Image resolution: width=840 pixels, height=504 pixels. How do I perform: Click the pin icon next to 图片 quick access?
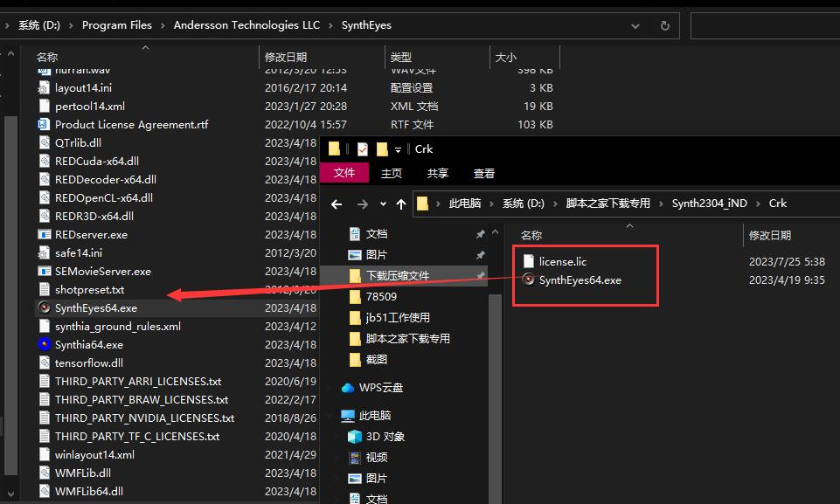(480, 255)
